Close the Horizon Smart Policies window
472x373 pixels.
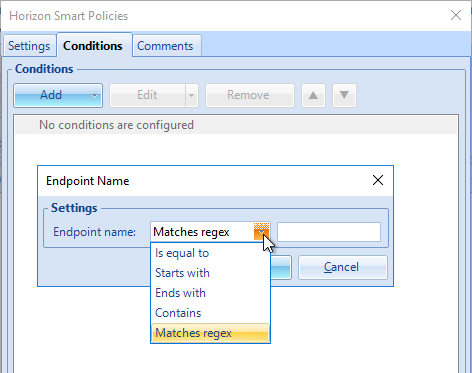(x=456, y=15)
